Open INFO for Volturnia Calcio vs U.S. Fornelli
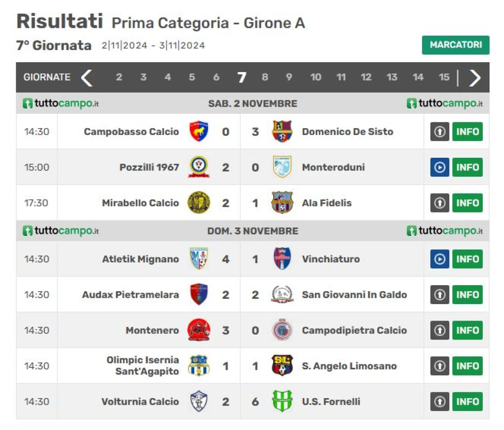The width and height of the screenshot is (504, 430). 467,401
